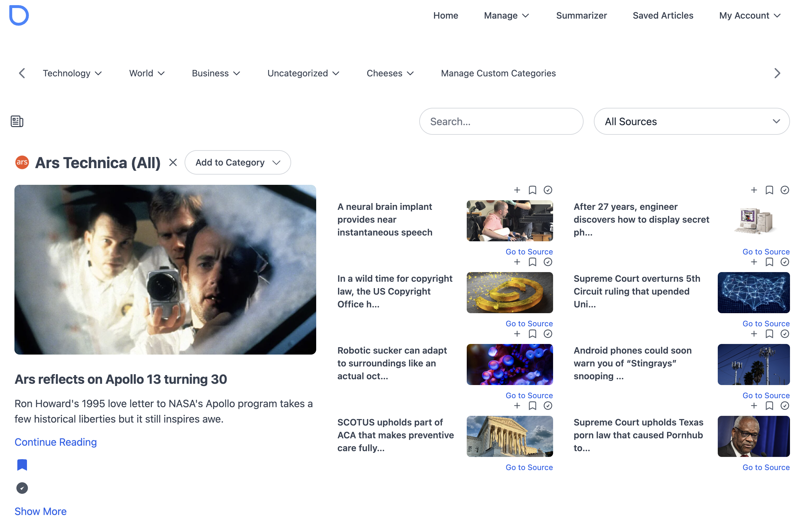Mark After 27 years engineer article read
This screenshot has height=532, width=807.
pyautogui.click(x=785, y=190)
